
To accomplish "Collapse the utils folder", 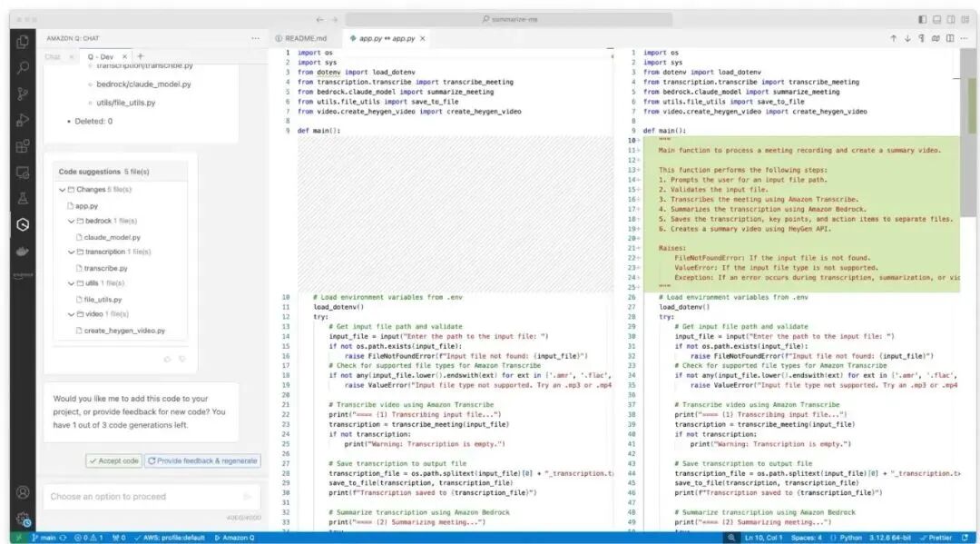I will pyautogui.click(x=72, y=283).
